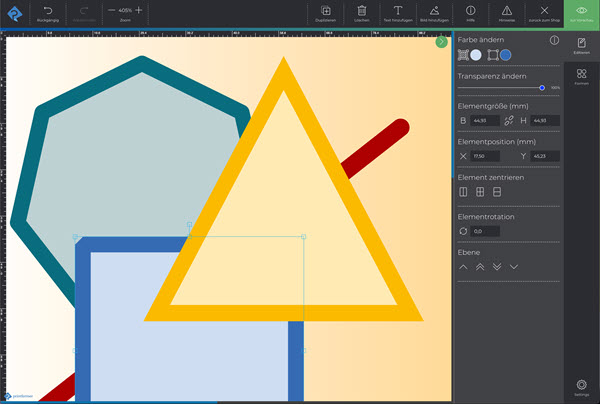
Task: Select the outline color icon under Farbe ändern
Action: pos(493,55)
